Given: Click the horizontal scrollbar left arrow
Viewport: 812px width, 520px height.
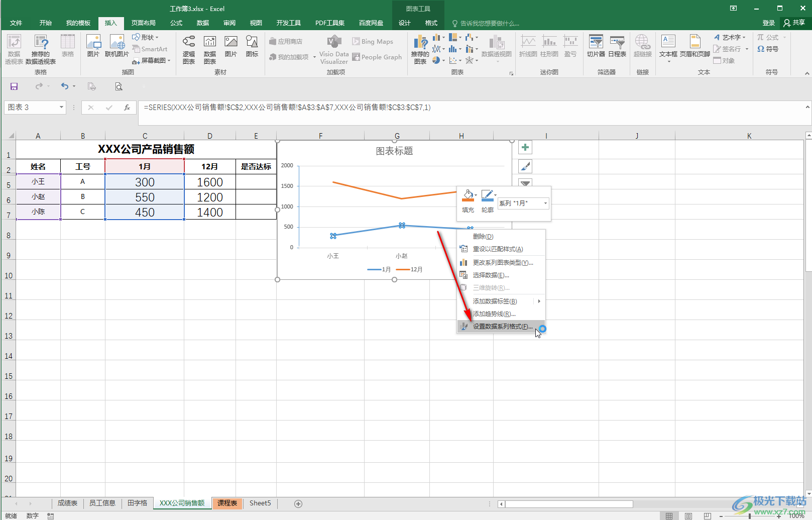Looking at the screenshot, I should (x=501, y=504).
